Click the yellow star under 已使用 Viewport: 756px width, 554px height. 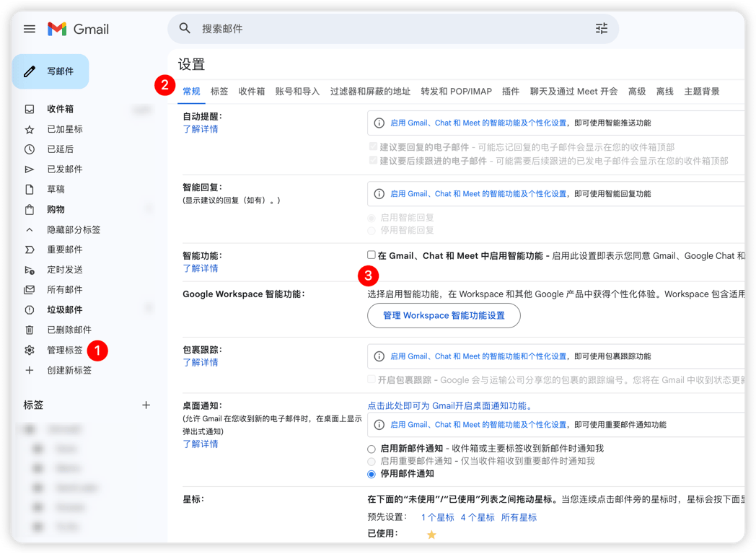[x=431, y=535]
